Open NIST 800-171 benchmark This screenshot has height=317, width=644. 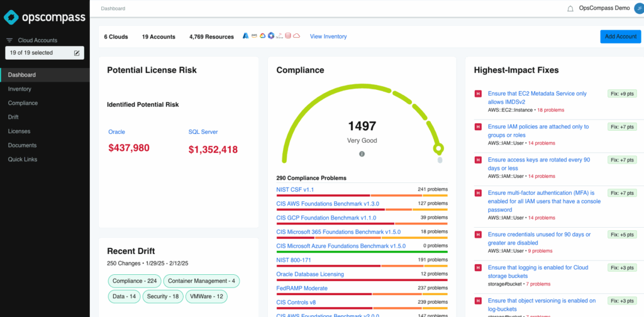coord(294,260)
